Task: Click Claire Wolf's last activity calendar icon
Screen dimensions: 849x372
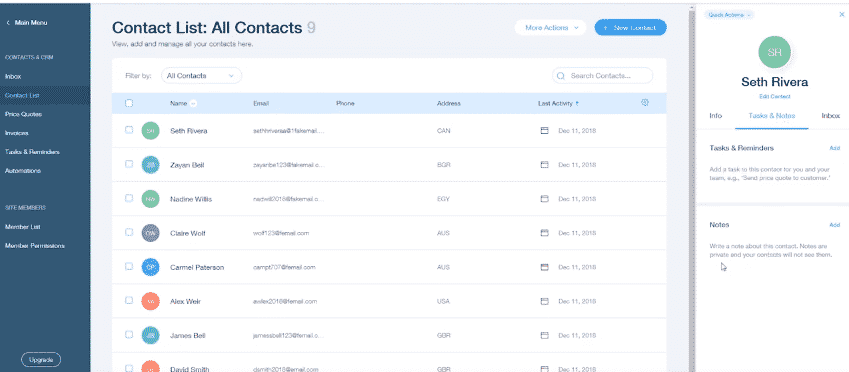Action: [x=545, y=233]
